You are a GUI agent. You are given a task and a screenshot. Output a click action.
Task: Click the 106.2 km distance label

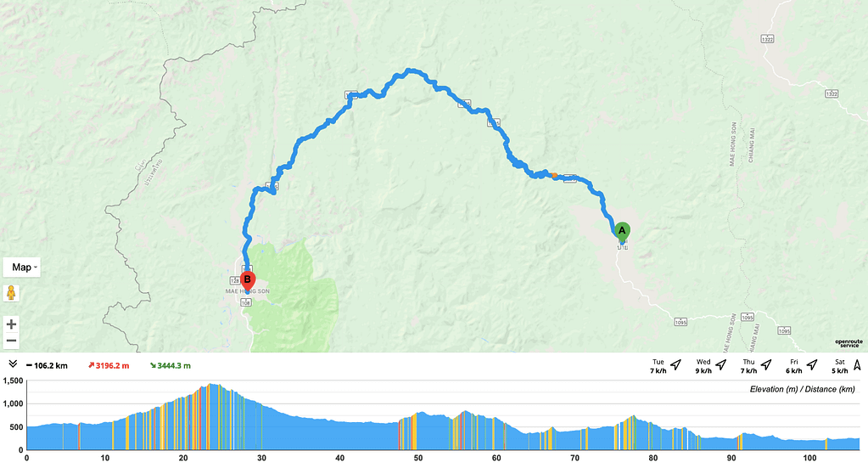point(47,365)
